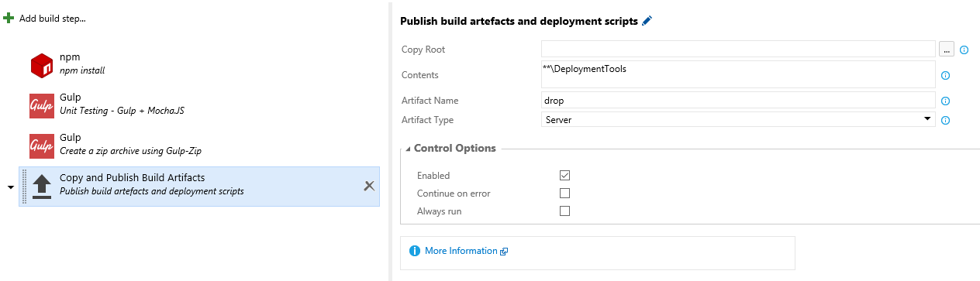Click 'Publish build artefacts and deployment scripts' subtitle in step list
This screenshot has height=281, width=980.
coord(152,191)
